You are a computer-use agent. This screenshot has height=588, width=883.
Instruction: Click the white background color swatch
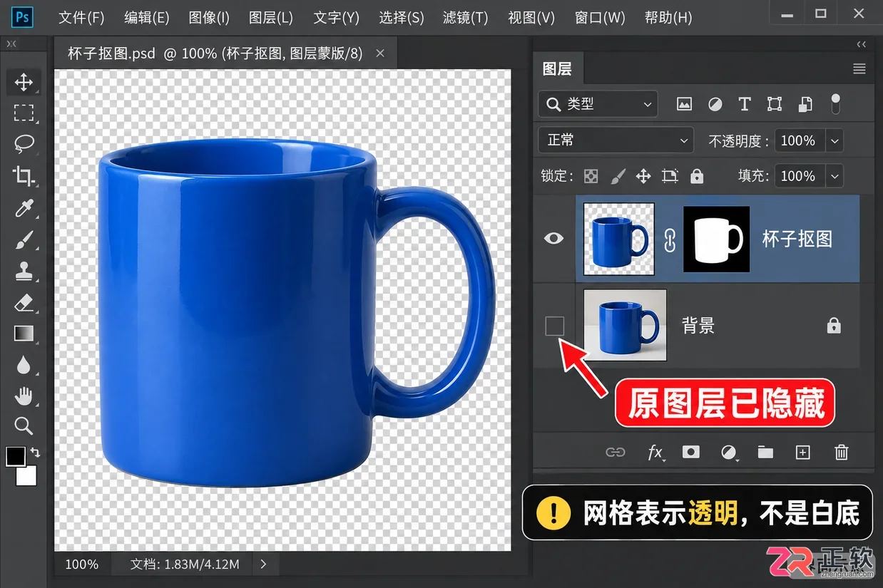pyautogui.click(x=26, y=475)
